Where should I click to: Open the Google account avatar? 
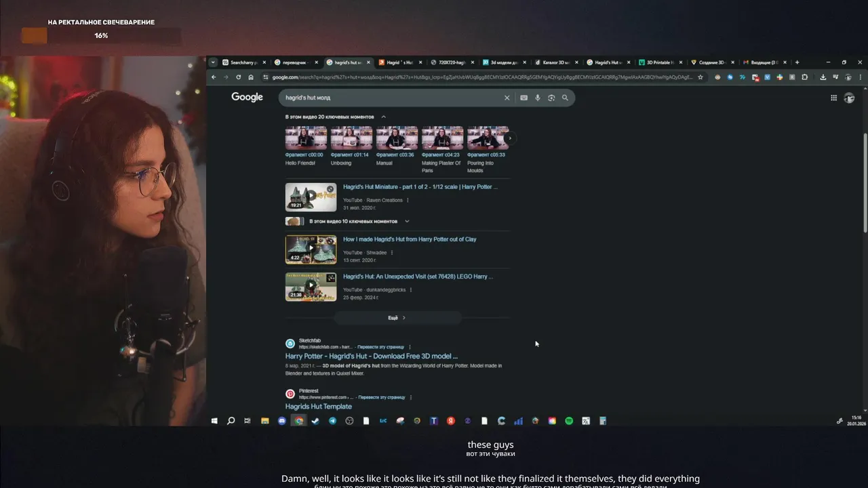click(849, 98)
